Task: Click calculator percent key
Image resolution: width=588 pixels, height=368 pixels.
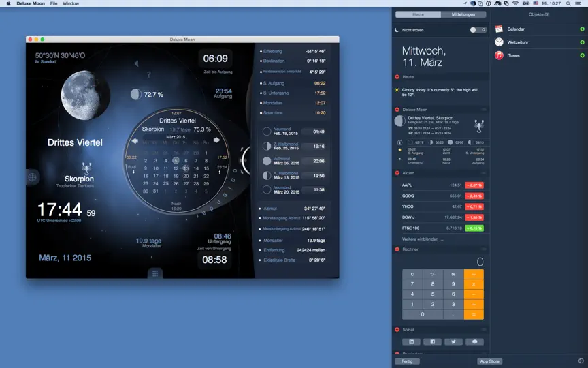Action: (x=453, y=274)
